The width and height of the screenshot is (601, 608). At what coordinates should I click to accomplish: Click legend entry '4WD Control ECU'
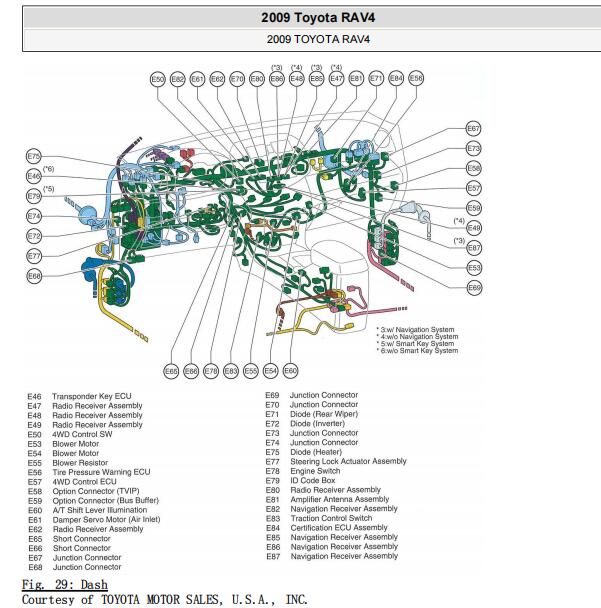pyautogui.click(x=84, y=482)
